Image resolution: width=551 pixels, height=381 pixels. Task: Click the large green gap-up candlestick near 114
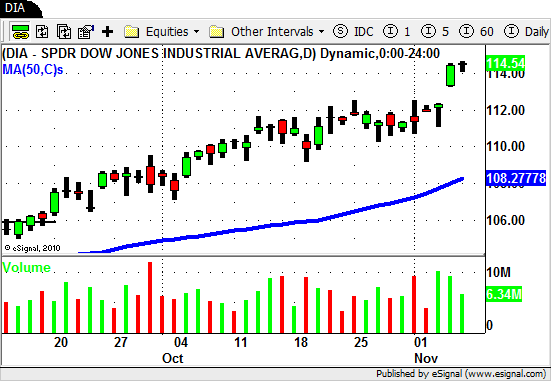450,75
